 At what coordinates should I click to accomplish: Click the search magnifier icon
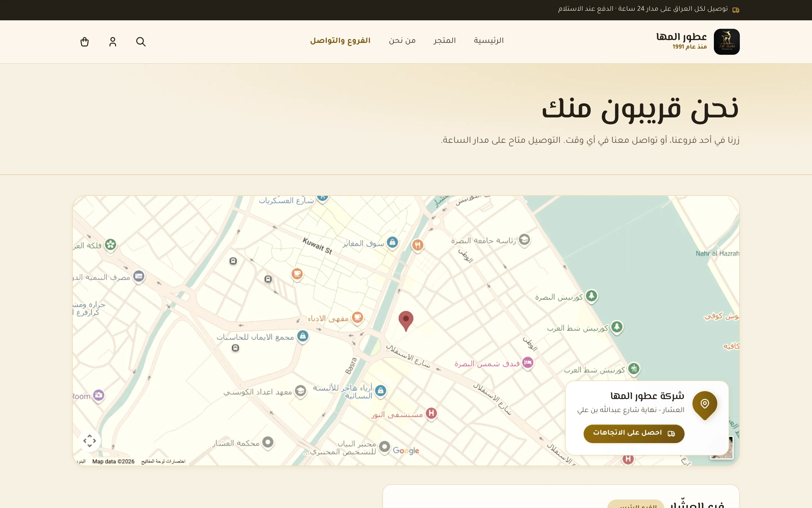tap(141, 42)
